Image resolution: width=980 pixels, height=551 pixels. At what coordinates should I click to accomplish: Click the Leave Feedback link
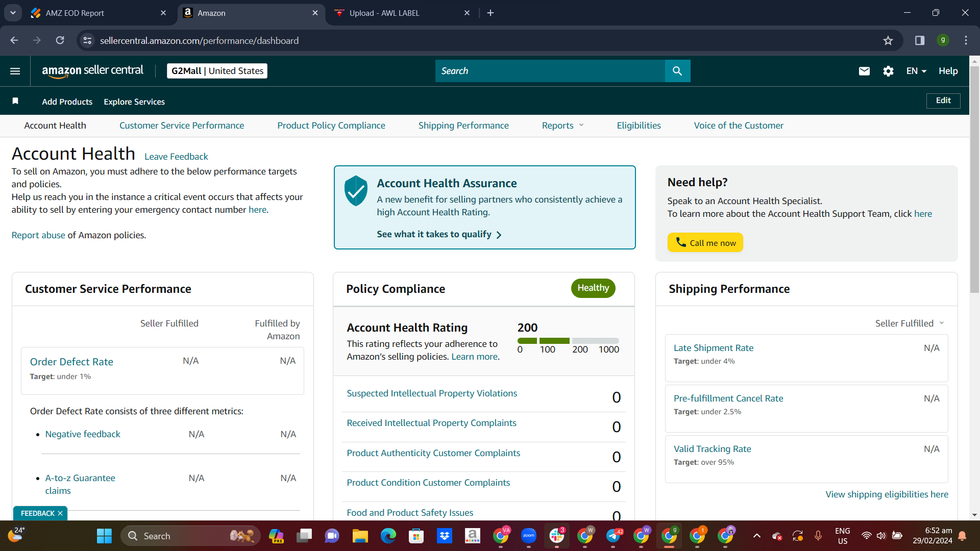(x=176, y=157)
